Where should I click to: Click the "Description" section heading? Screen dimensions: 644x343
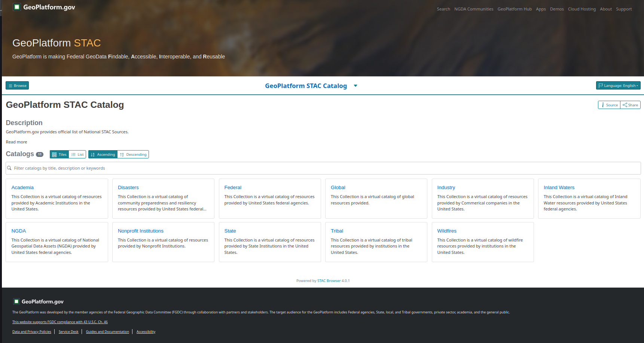tap(24, 123)
